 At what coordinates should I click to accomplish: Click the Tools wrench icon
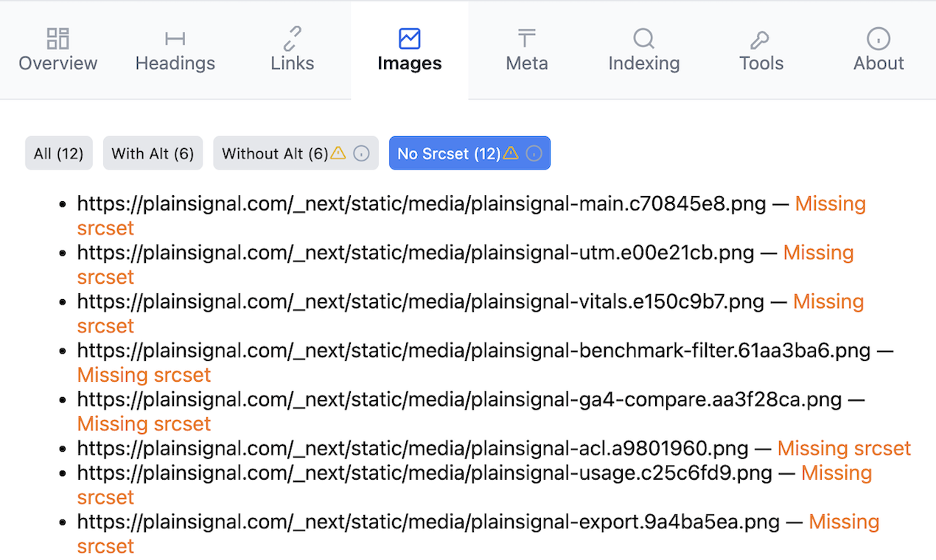tap(761, 38)
